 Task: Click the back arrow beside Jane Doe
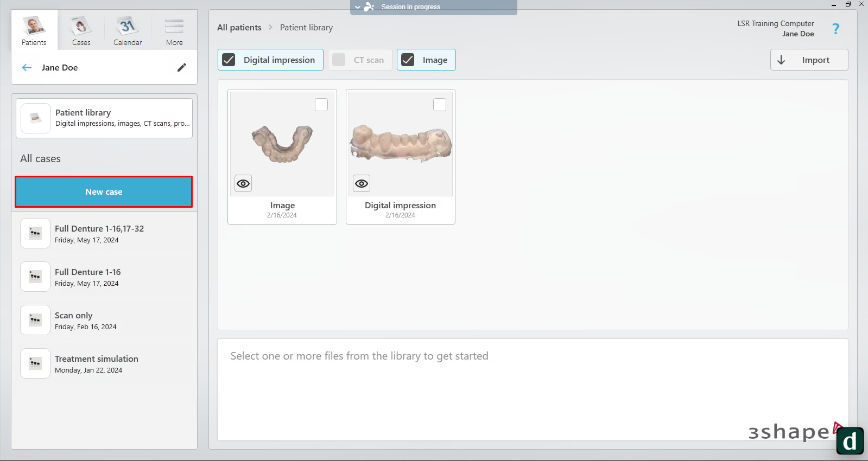[x=27, y=68]
